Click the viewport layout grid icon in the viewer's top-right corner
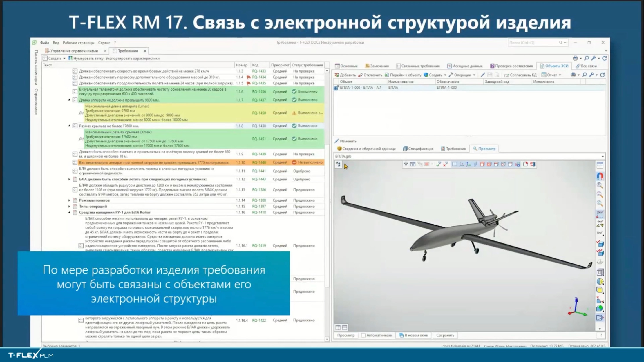This screenshot has height=362, width=644. tap(600, 166)
